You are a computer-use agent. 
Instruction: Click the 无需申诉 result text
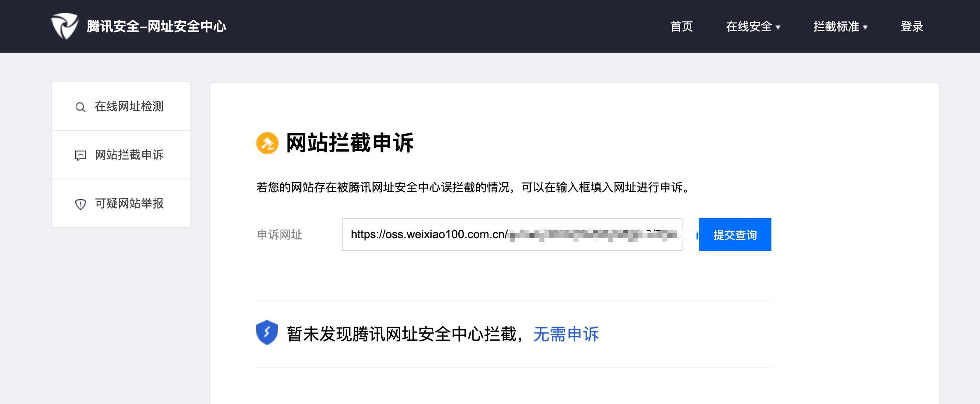pos(566,334)
